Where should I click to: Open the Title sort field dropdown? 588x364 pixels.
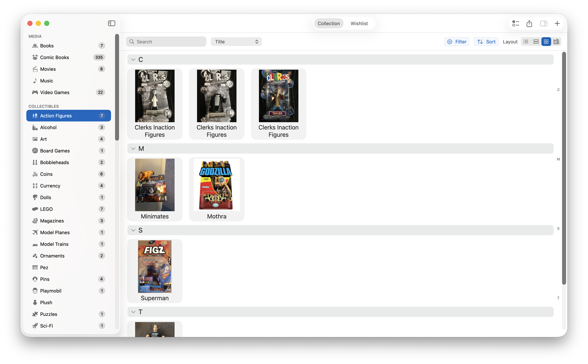click(236, 41)
